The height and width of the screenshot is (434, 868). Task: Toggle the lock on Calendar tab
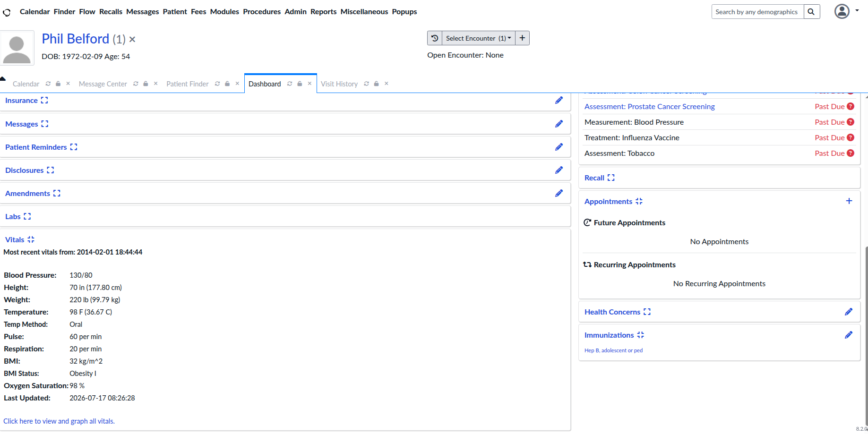pyautogui.click(x=58, y=84)
